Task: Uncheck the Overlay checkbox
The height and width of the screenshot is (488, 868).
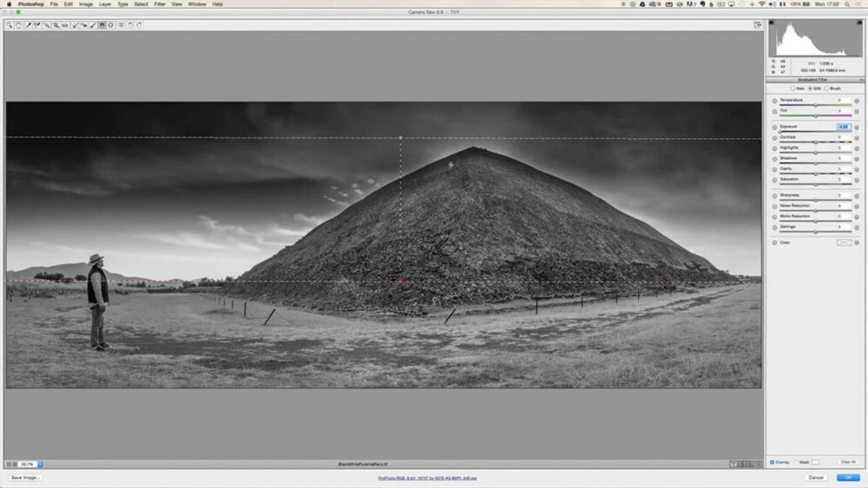Action: (x=772, y=462)
